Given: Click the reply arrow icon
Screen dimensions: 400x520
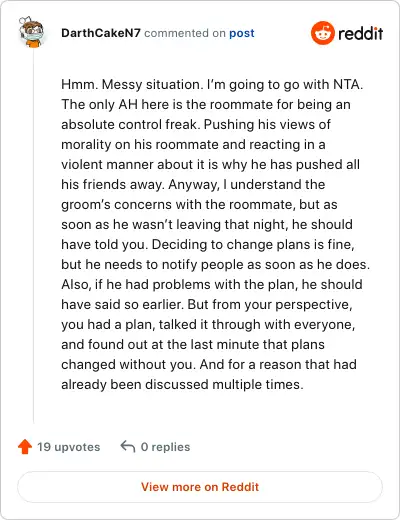Looking at the screenshot, I should click(128, 446).
